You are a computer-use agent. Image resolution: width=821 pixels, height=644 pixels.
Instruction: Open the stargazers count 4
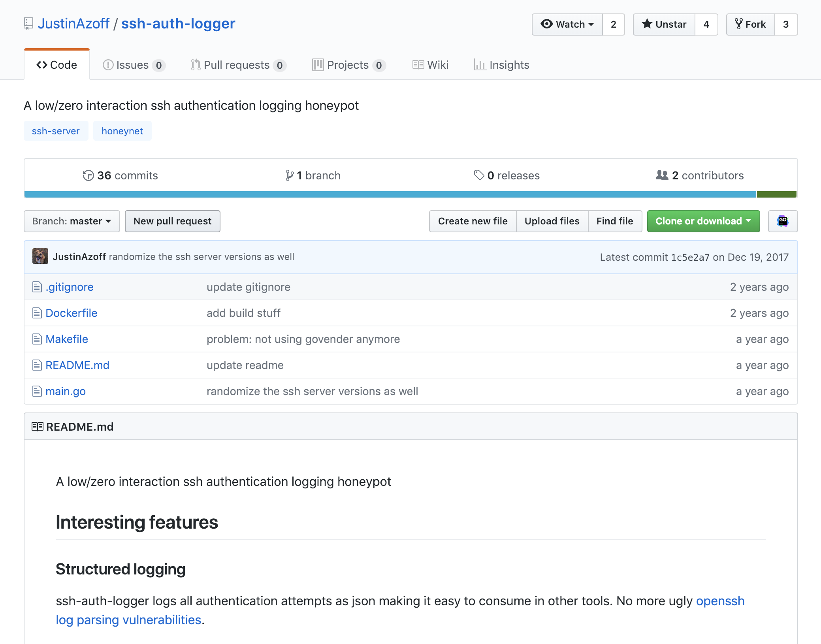[x=706, y=24]
